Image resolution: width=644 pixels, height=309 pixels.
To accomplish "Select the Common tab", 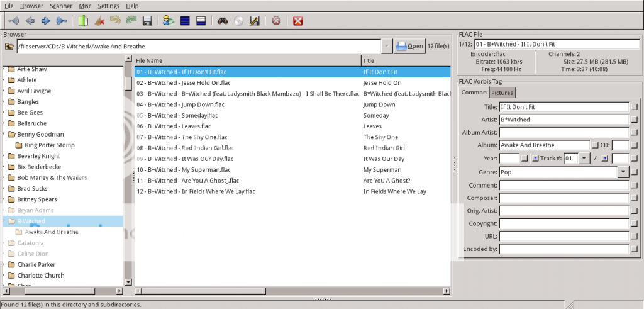I will [x=474, y=93].
